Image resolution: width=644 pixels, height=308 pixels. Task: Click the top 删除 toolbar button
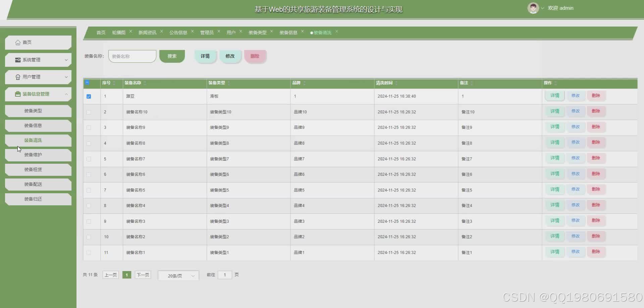coord(255,56)
